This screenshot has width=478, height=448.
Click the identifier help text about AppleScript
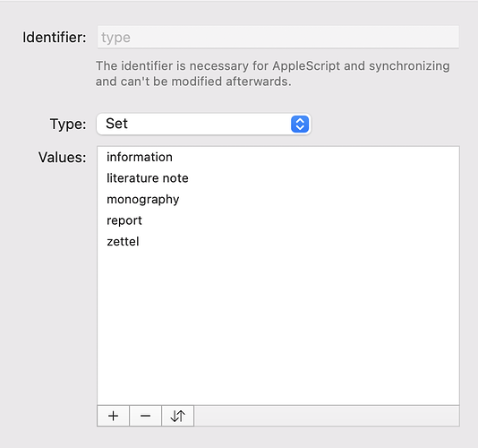[x=272, y=73]
